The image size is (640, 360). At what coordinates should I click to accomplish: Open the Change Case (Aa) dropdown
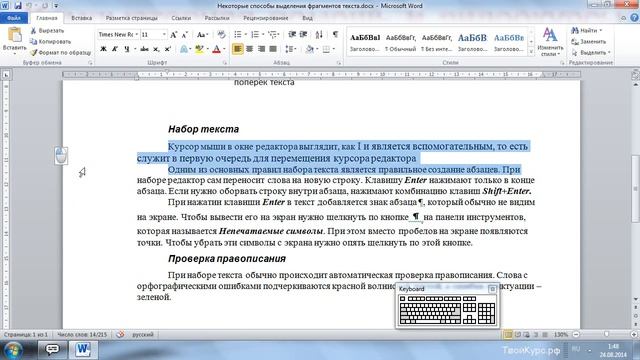[x=202, y=35]
